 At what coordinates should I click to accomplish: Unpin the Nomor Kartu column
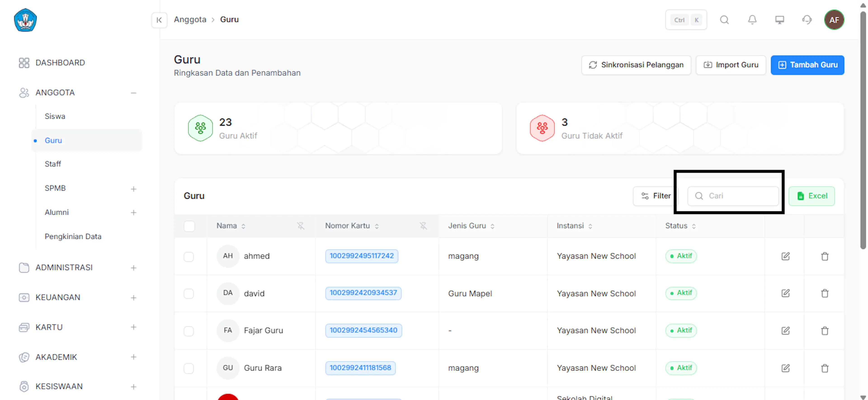[423, 226]
